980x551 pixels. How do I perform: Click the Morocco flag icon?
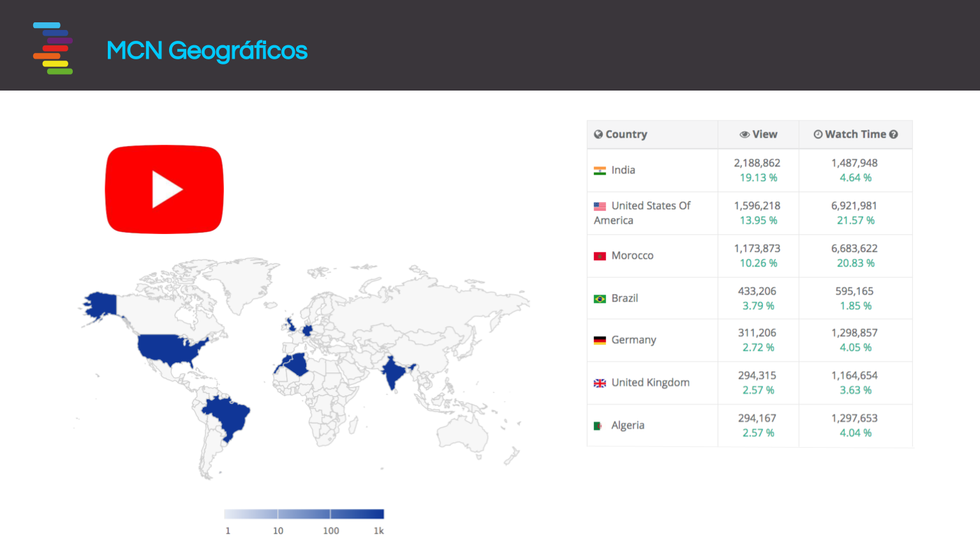(600, 256)
